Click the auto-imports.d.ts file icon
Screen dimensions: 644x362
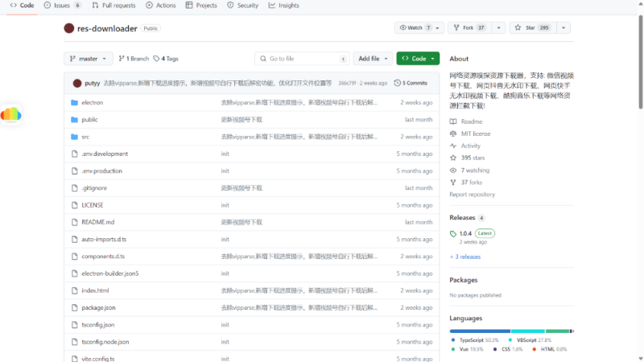pyautogui.click(x=74, y=239)
